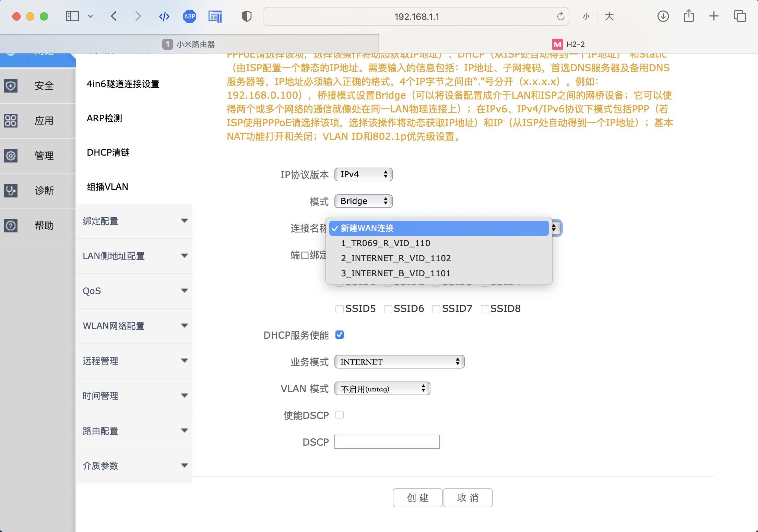Click the 安全 shield sidebar icon

11,86
